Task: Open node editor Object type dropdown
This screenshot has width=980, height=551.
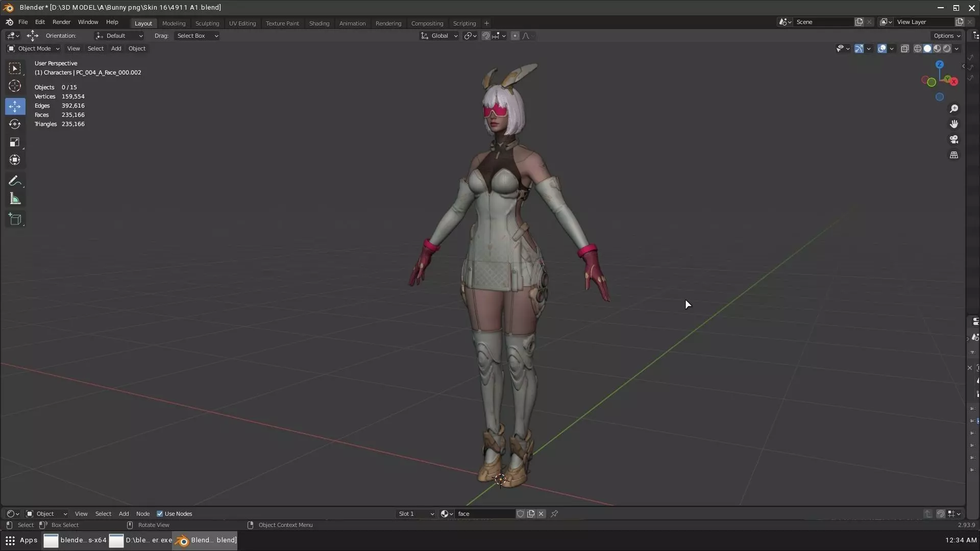Action: point(46,514)
